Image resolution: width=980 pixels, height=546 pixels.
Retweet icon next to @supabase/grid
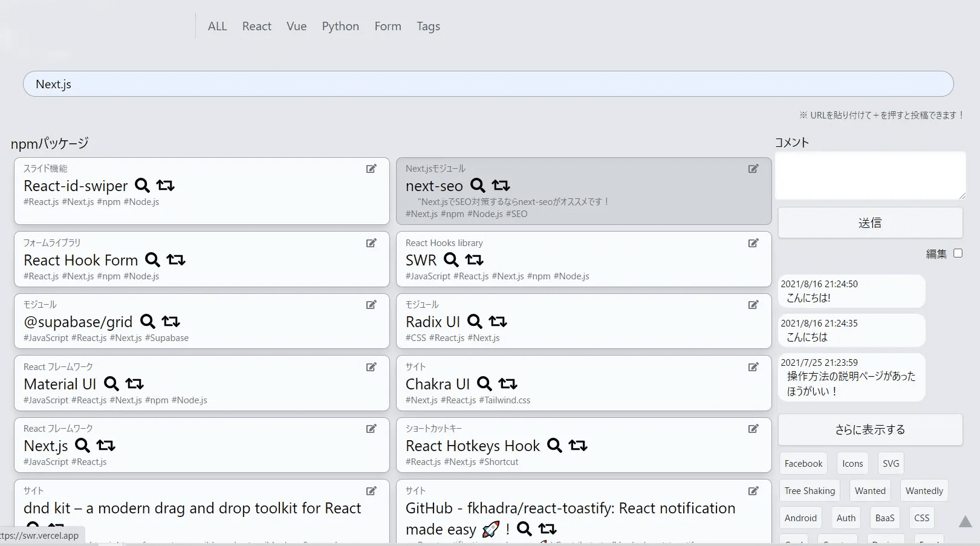tap(171, 322)
